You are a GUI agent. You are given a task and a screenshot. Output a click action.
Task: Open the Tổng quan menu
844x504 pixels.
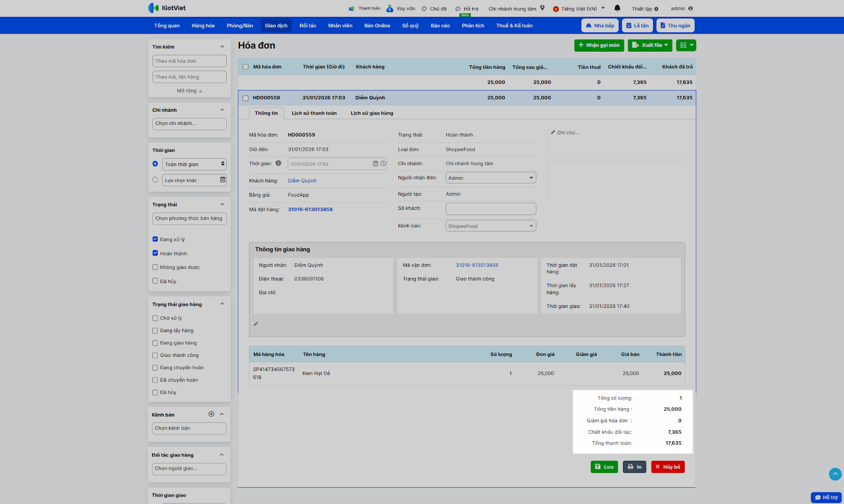[x=167, y=26]
